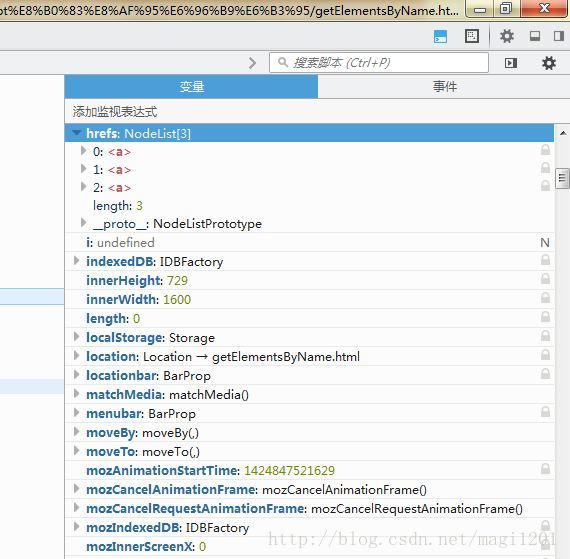Dock toolbox to bottom icon
The image size is (570, 559).
(x=535, y=36)
